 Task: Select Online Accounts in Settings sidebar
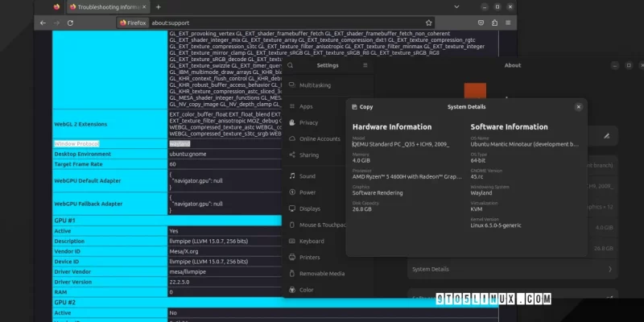point(328,138)
